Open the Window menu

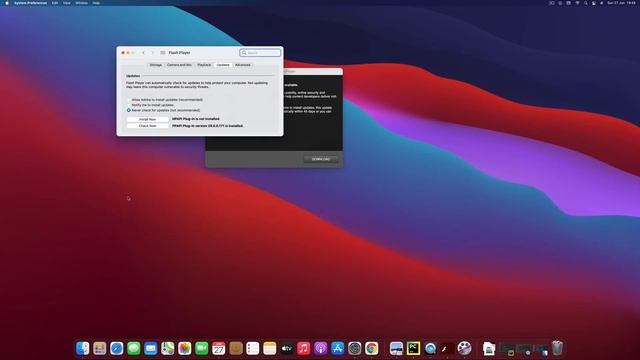pyautogui.click(x=82, y=3)
